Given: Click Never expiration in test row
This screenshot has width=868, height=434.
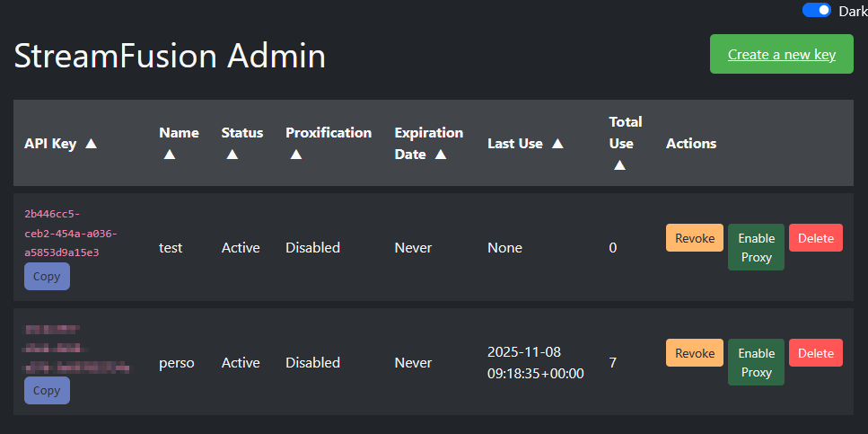Looking at the screenshot, I should point(413,248).
